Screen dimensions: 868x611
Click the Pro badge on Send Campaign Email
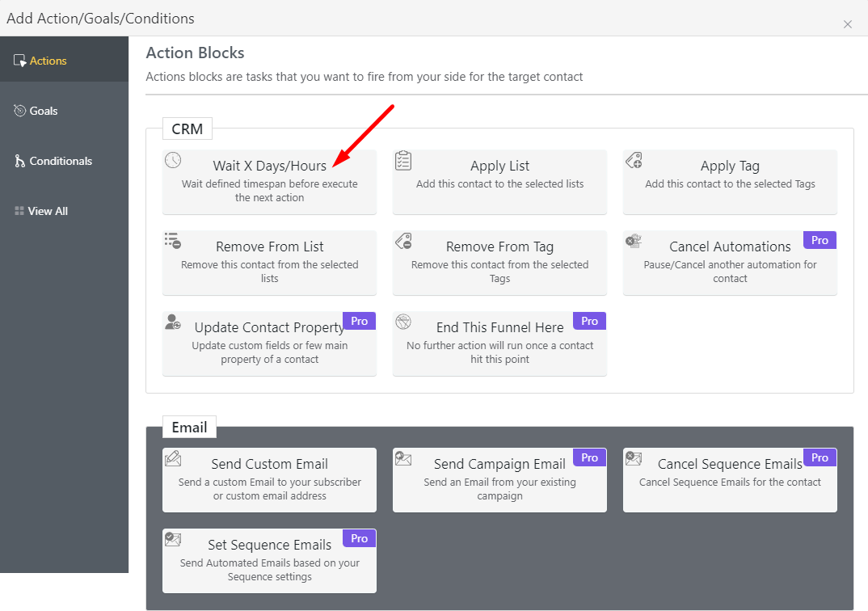coord(589,457)
